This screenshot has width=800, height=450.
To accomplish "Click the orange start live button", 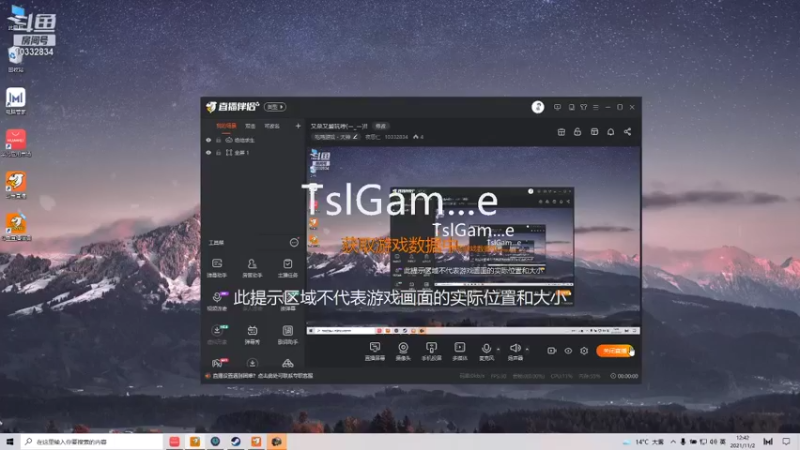I will 615,351.
